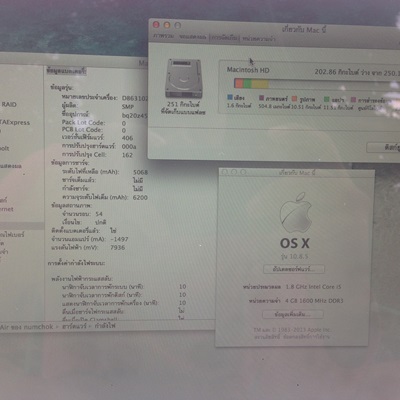Select the highlighted Power row in the sidebar

(x=22, y=226)
